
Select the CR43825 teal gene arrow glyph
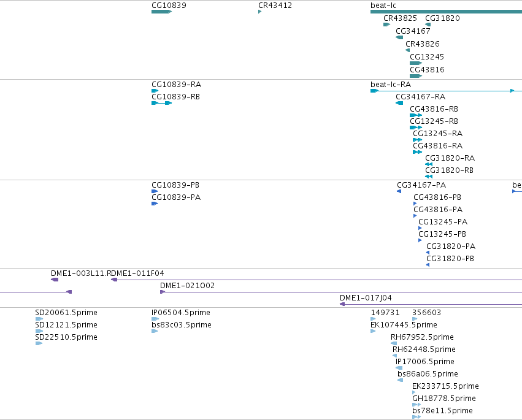pyautogui.click(x=387, y=25)
